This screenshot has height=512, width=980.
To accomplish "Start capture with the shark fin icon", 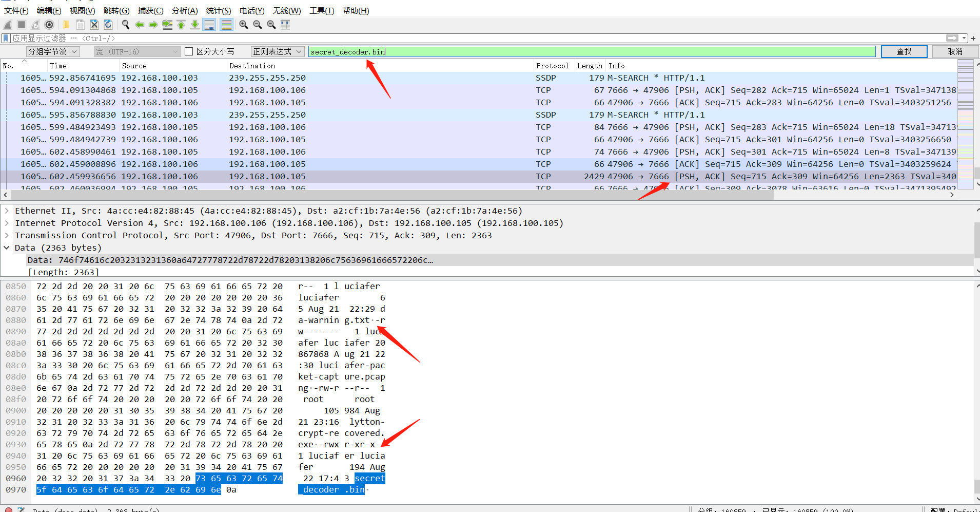I will coord(8,25).
